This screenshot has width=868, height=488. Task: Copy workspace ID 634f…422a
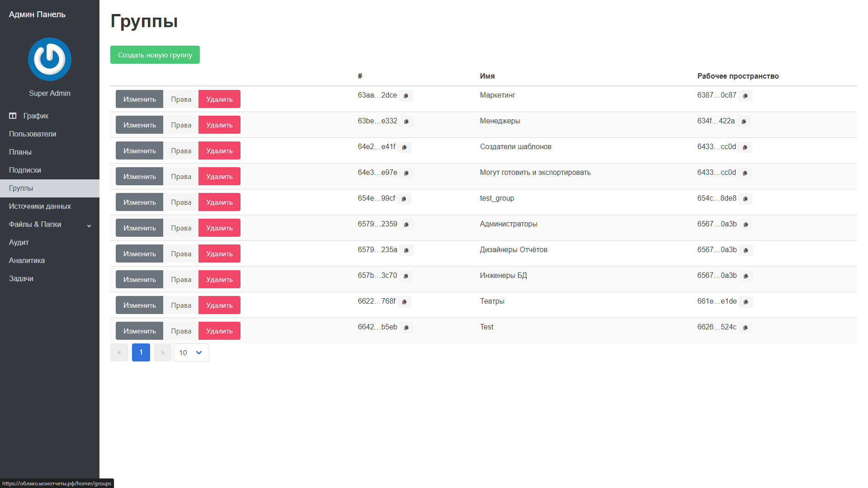744,122
